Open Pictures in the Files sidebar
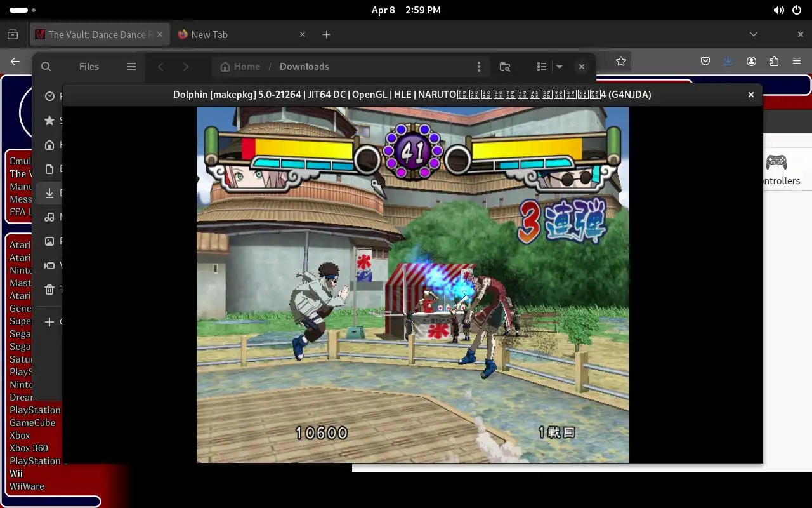The width and height of the screenshot is (812, 508). [49, 241]
